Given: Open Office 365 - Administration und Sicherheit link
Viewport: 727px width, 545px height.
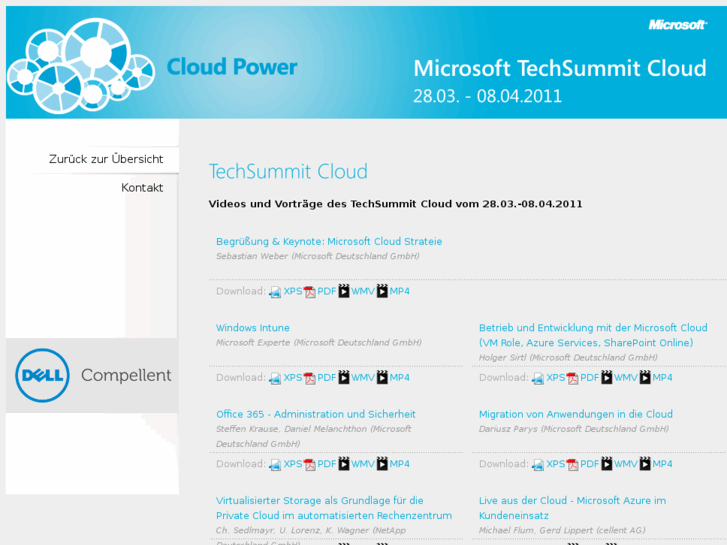Looking at the screenshot, I should point(316,414).
